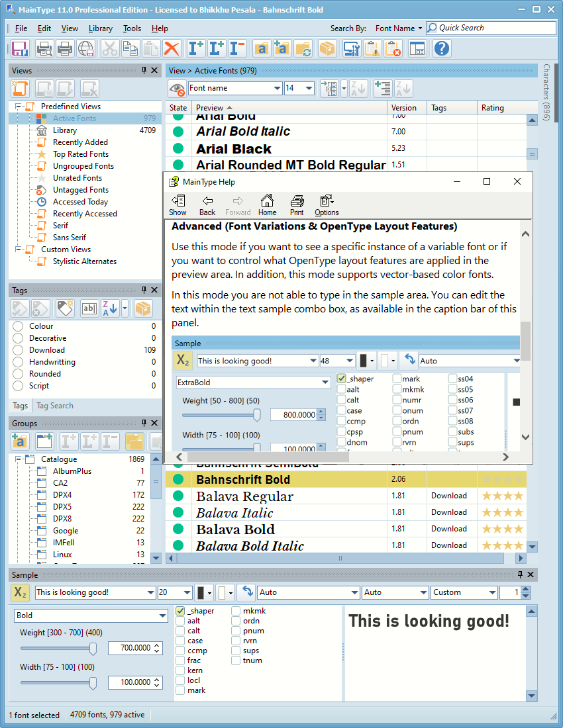Click the Copy icon in main toolbar
Viewport: 563px width, 728px height.
pos(130,48)
